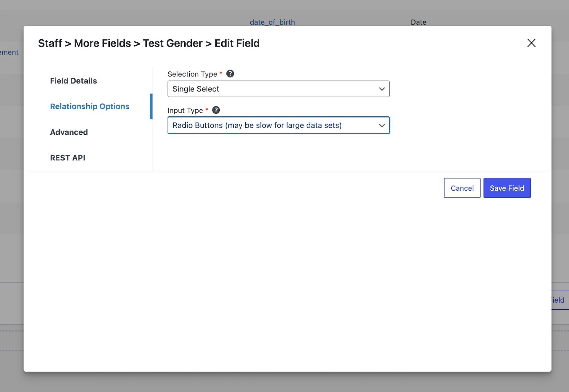The height and width of the screenshot is (392, 569).
Task: Click Save Field
Action: pyautogui.click(x=507, y=188)
